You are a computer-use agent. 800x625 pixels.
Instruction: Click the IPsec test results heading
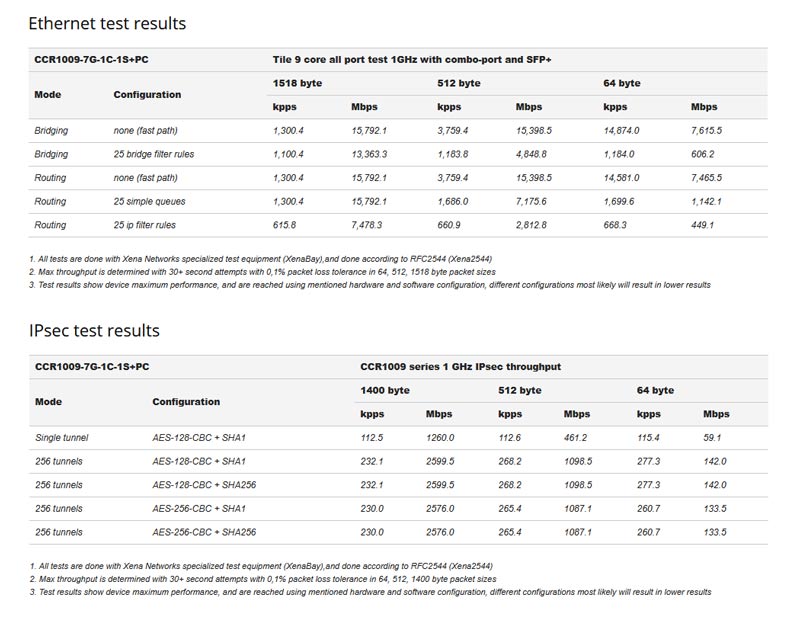click(x=94, y=331)
